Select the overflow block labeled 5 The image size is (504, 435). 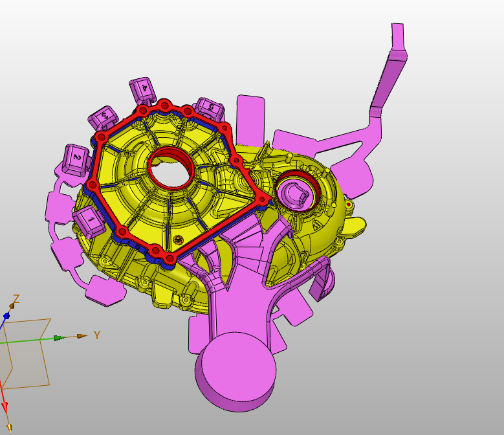pyautogui.click(x=209, y=107)
